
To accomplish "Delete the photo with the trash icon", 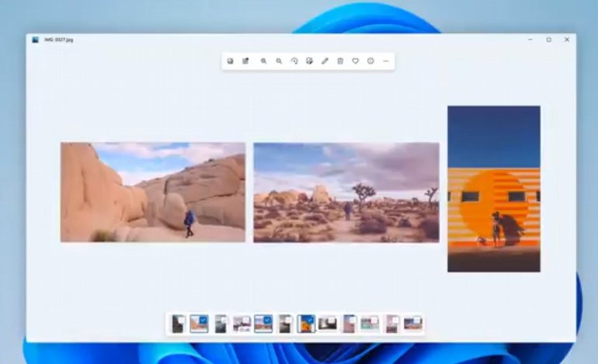I will coord(340,61).
